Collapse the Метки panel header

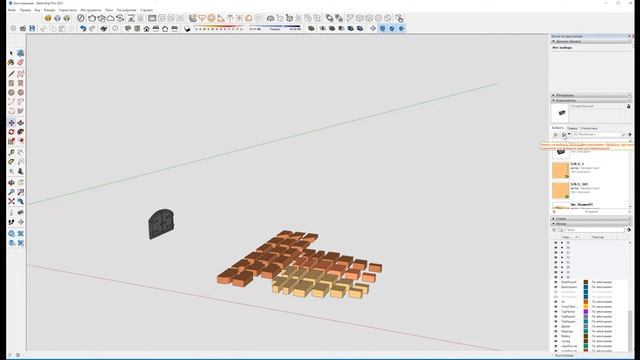(x=591, y=224)
